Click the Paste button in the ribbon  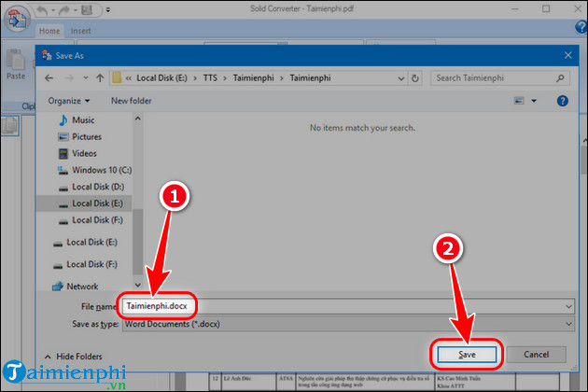pyautogui.click(x=16, y=64)
